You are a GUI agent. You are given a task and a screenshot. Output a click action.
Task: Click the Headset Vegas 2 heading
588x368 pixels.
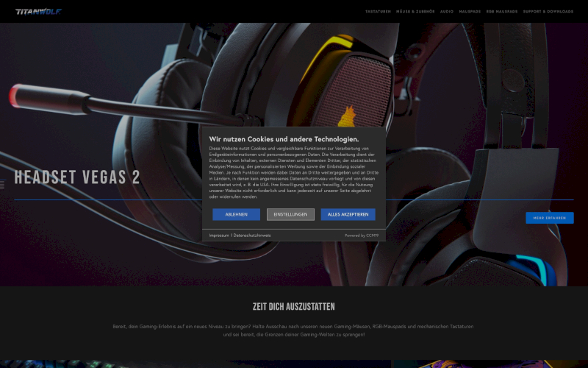coord(77,177)
